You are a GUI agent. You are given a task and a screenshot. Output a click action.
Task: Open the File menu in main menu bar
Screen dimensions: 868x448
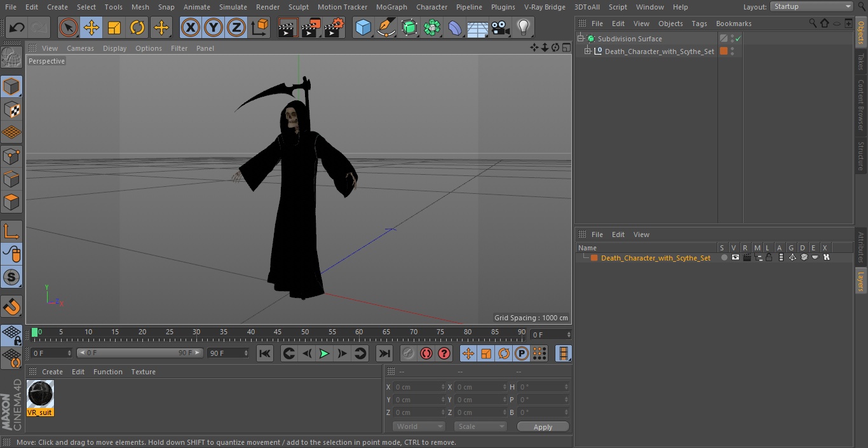11,7
